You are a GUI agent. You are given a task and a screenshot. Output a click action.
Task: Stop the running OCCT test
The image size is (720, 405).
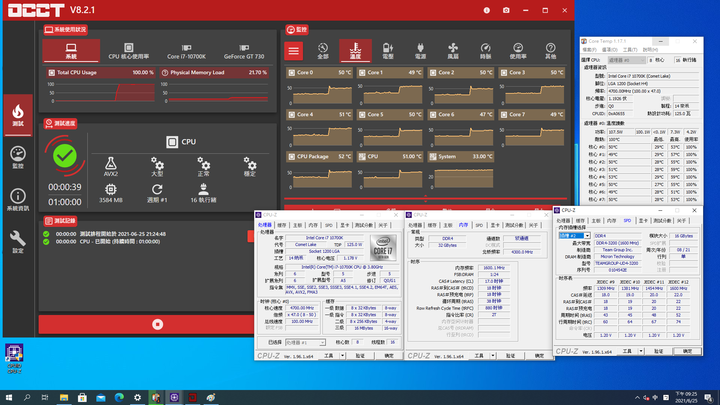[x=158, y=324]
